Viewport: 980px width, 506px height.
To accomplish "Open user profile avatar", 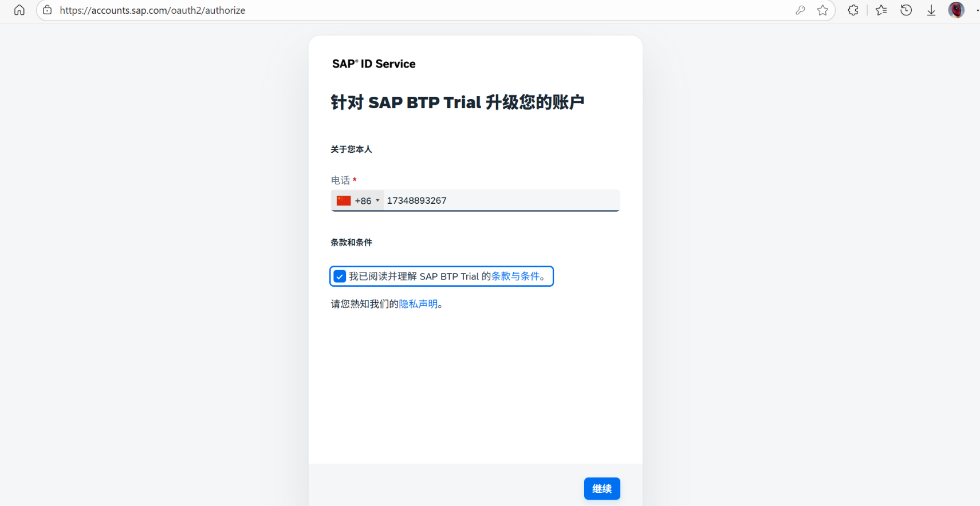I will click(x=957, y=10).
